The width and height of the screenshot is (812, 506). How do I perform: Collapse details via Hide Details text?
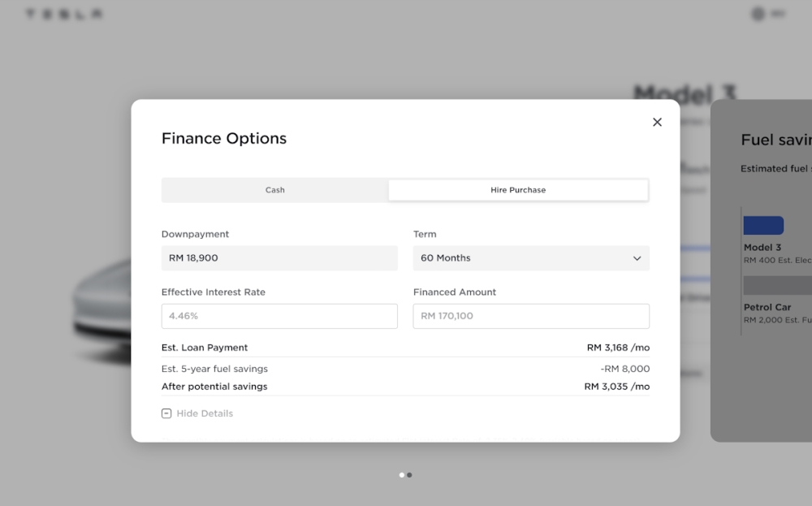coord(205,413)
